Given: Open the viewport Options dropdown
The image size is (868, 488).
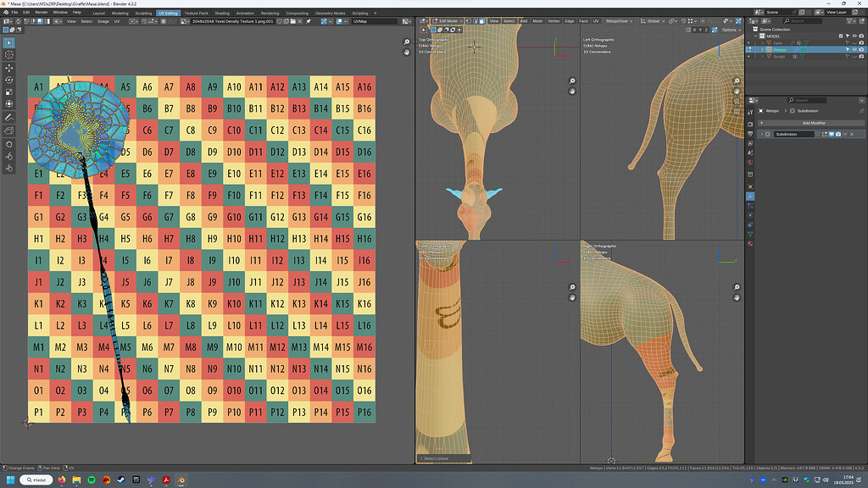Looking at the screenshot, I should pos(732,30).
